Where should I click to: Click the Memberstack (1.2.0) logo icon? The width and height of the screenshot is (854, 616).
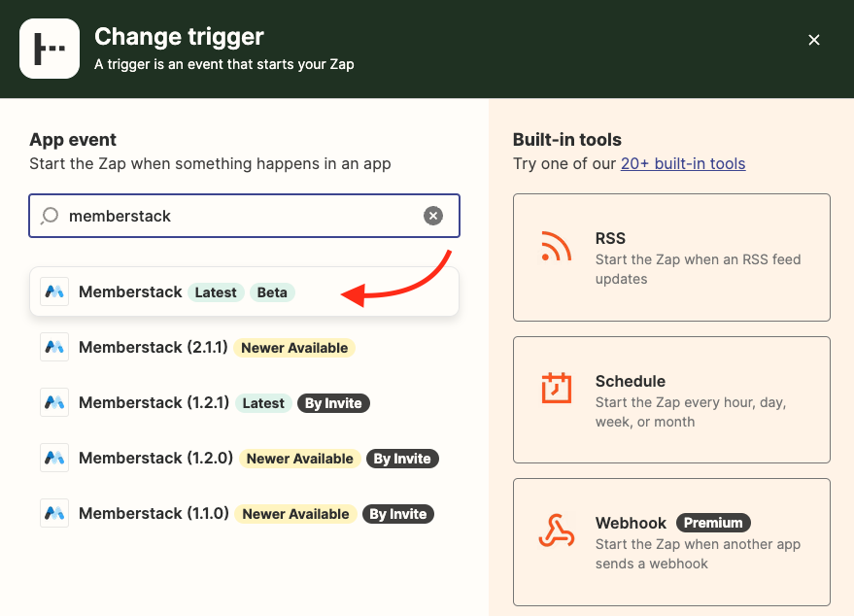pos(54,458)
